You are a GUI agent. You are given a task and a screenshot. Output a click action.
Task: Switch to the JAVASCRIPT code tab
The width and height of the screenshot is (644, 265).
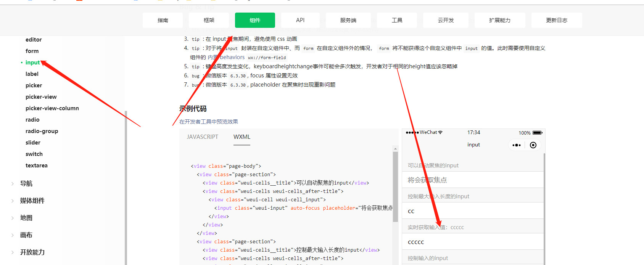tap(202, 137)
